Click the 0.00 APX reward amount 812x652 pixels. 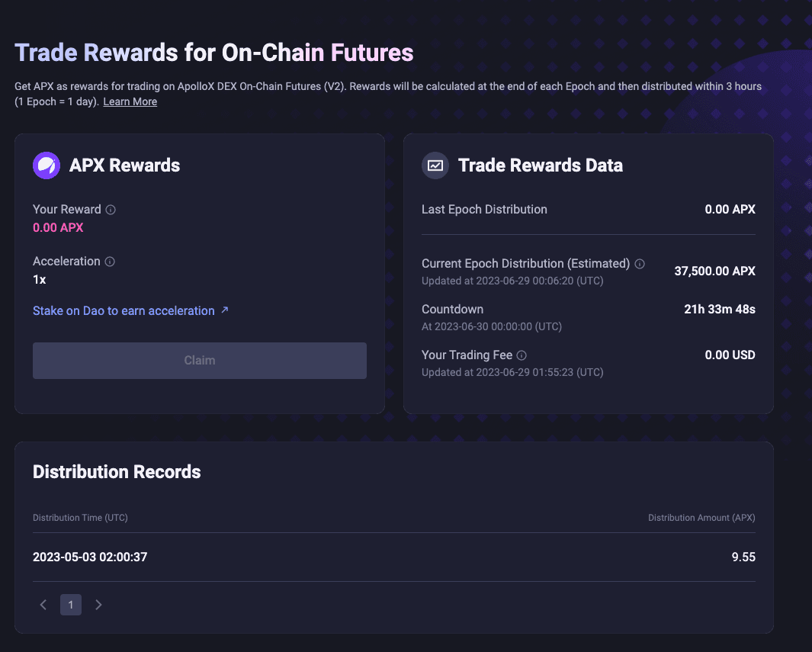point(58,227)
